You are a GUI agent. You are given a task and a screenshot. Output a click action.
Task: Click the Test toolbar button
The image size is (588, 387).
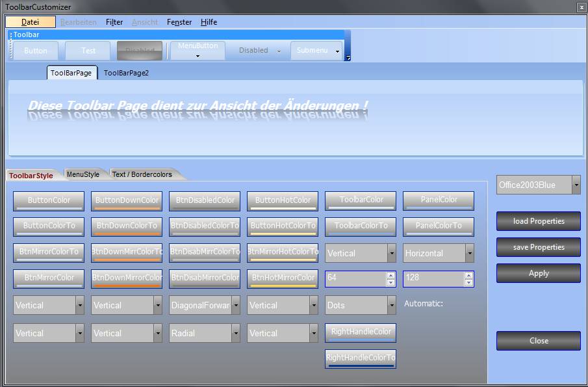point(88,51)
